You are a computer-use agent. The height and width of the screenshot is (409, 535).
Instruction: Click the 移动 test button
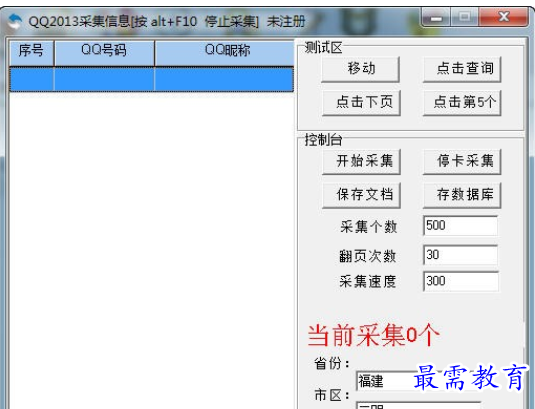pyautogui.click(x=361, y=69)
